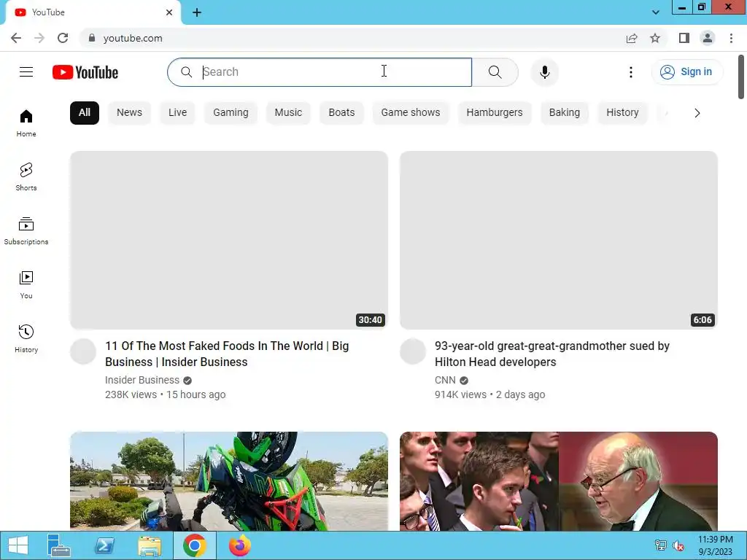Open a new browser tab
Screen dimensions: 747x560
pos(197,12)
